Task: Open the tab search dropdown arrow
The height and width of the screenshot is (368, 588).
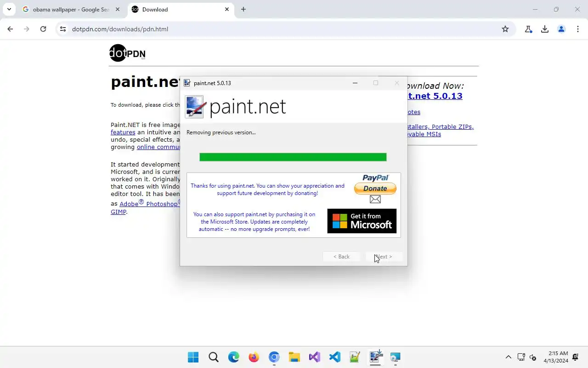Action: pyautogui.click(x=9, y=9)
